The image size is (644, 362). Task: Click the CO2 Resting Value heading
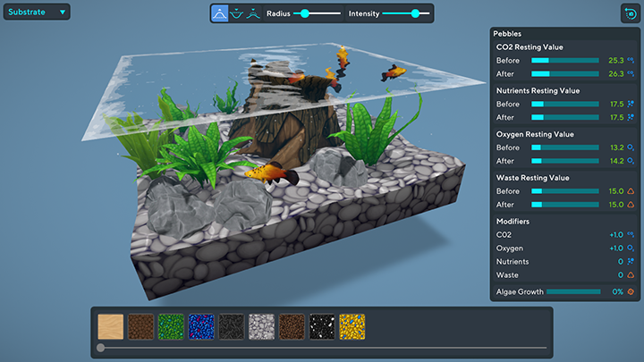pyautogui.click(x=530, y=47)
